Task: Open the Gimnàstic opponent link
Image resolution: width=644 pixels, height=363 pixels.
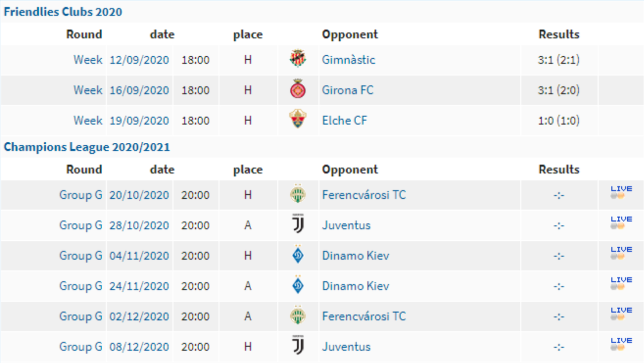Action: click(x=349, y=60)
